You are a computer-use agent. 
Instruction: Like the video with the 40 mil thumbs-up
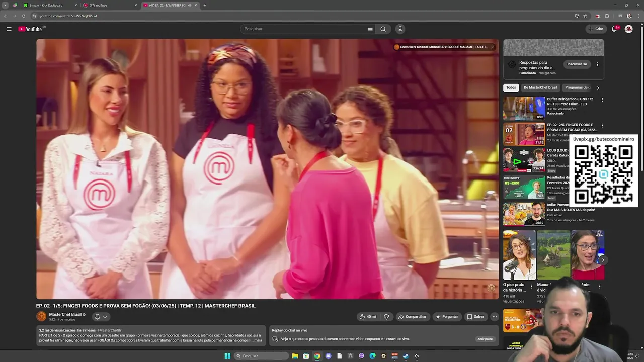coord(368,317)
